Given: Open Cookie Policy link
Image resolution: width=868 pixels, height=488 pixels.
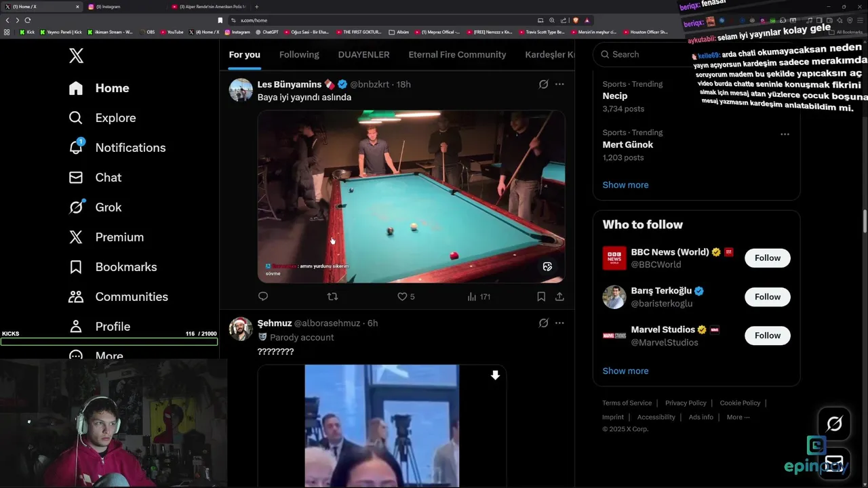Looking at the screenshot, I should tap(740, 403).
